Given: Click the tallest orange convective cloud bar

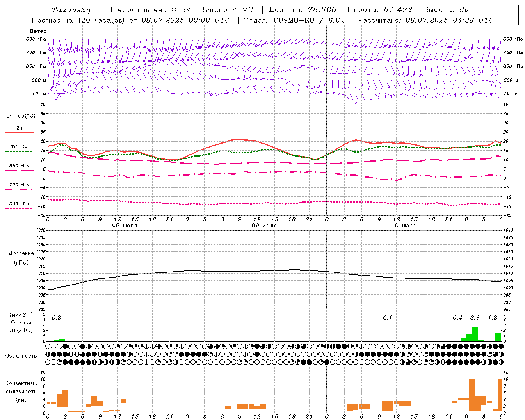Looking at the screenshot, I should 472,395.
